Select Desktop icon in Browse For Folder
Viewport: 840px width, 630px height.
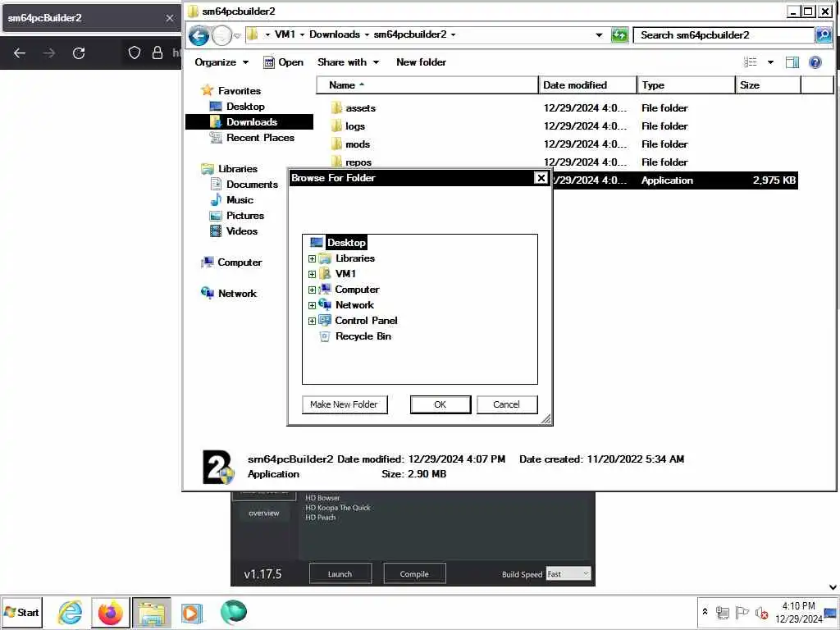pos(317,243)
